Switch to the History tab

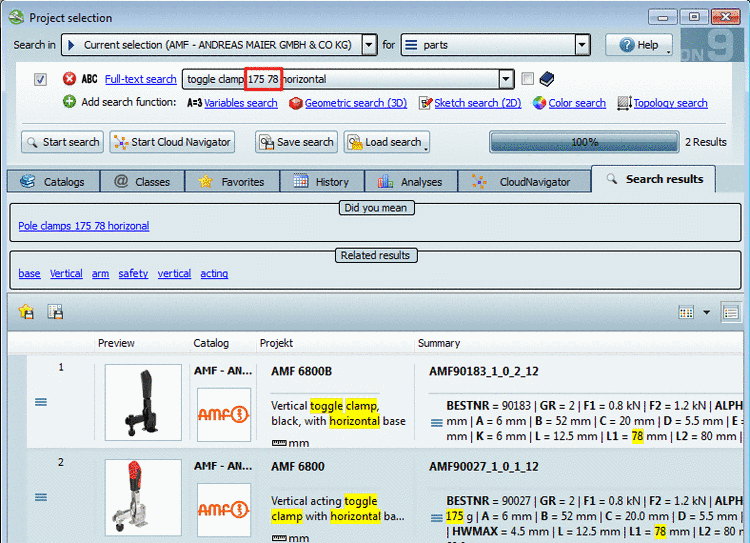click(x=322, y=182)
